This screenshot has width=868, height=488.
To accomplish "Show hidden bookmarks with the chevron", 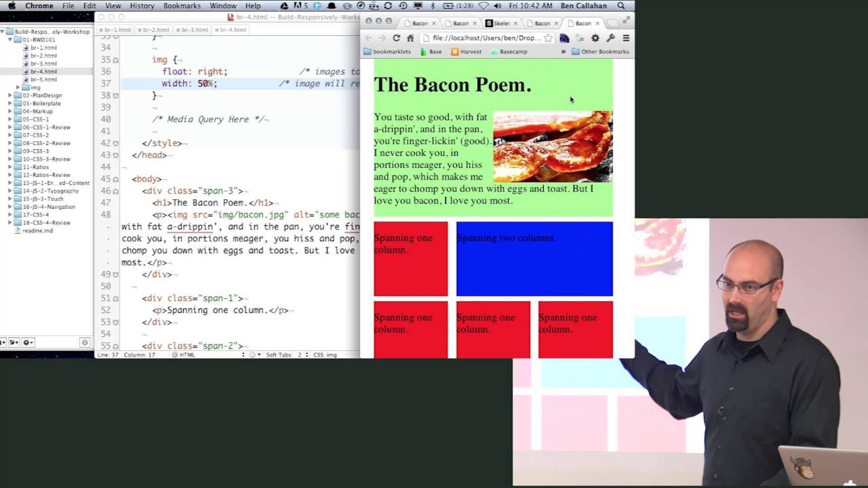I will pyautogui.click(x=563, y=52).
